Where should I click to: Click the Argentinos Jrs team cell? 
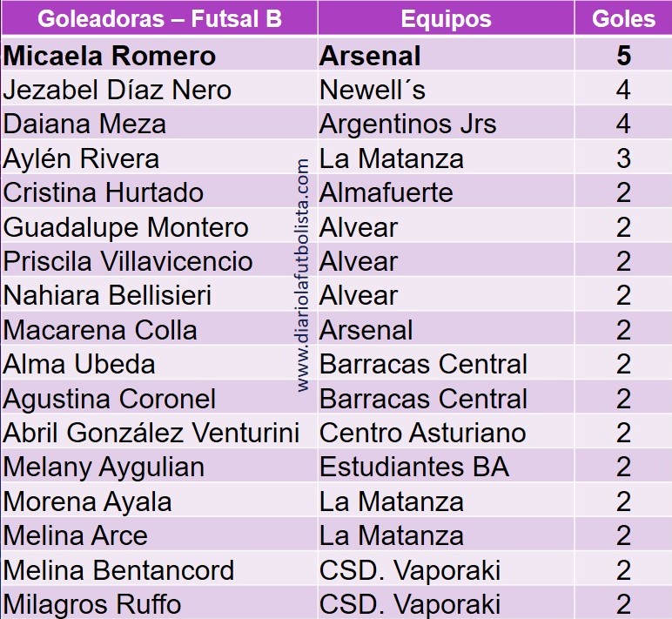(407, 124)
